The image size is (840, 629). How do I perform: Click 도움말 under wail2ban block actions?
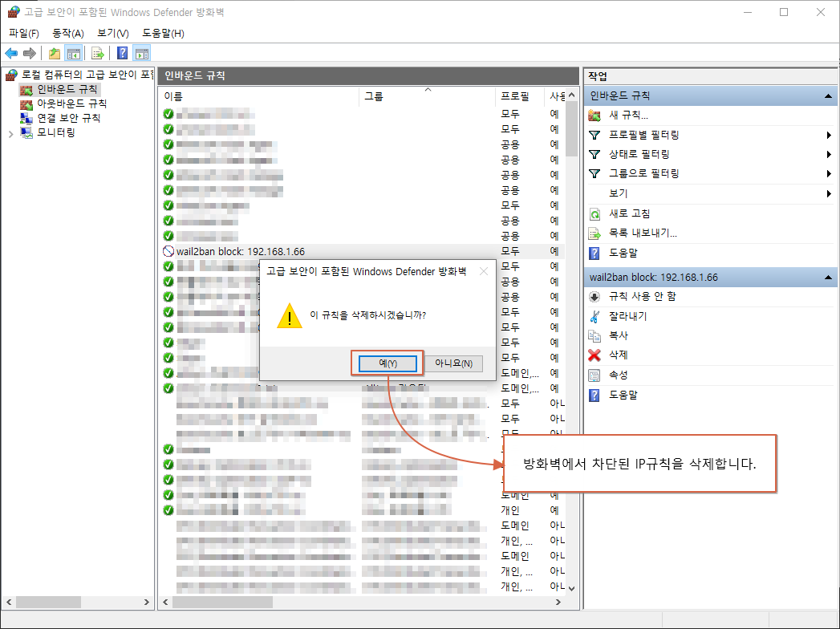[623, 395]
